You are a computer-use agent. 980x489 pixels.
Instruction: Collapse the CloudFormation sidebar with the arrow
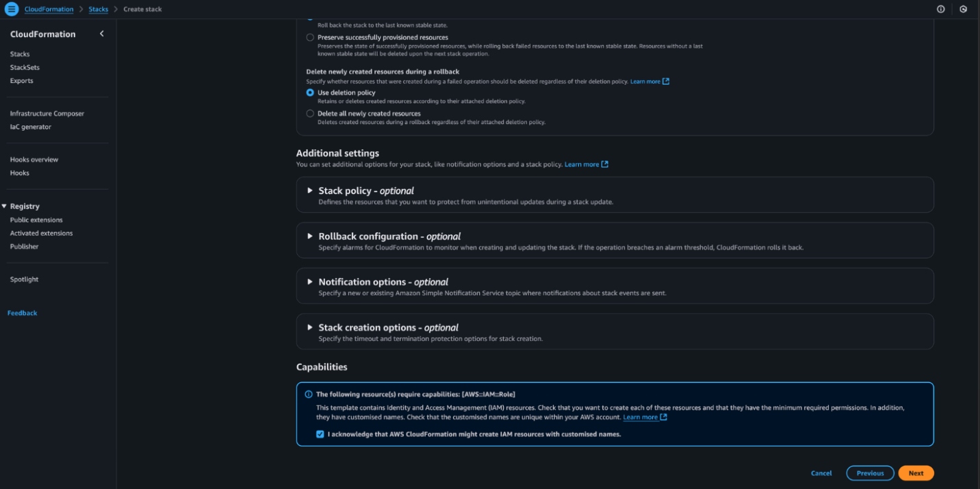(x=102, y=34)
